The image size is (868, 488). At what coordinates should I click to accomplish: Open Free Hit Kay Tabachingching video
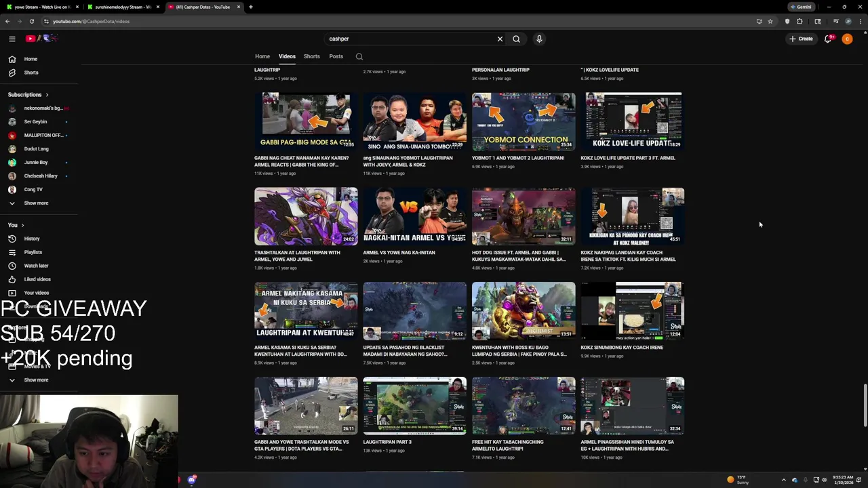tap(508, 445)
